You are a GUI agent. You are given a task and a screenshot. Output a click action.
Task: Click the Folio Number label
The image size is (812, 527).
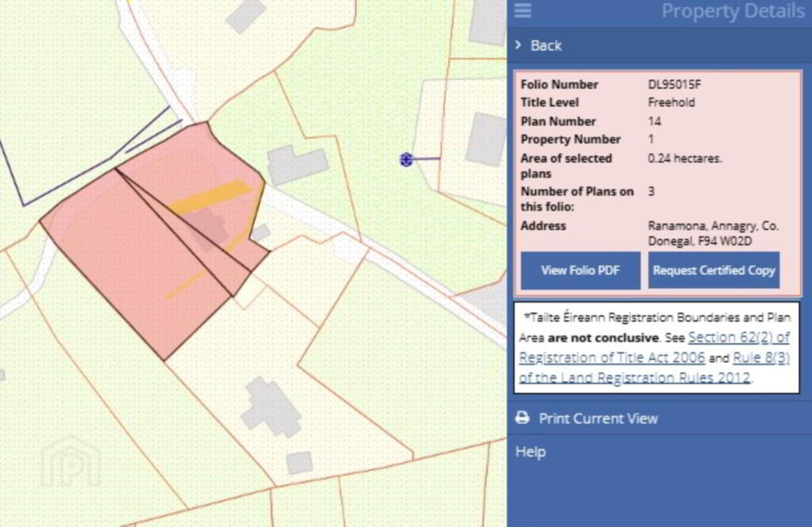559,84
